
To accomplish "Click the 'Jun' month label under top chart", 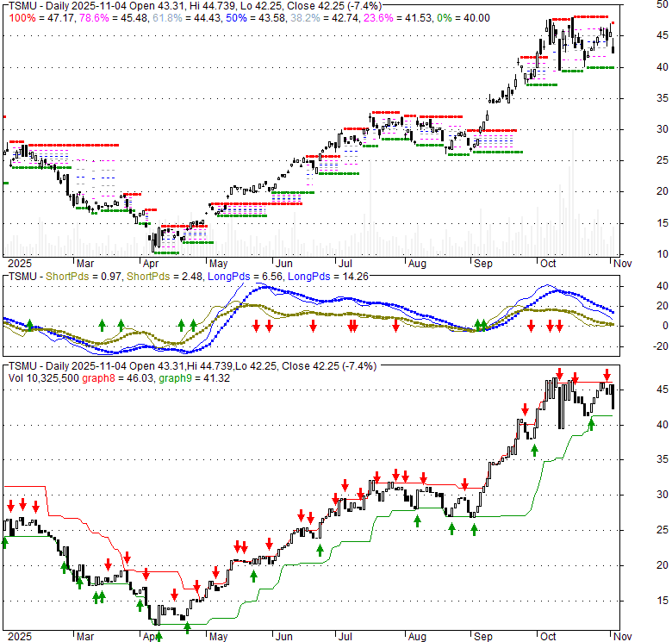I will point(283,264).
